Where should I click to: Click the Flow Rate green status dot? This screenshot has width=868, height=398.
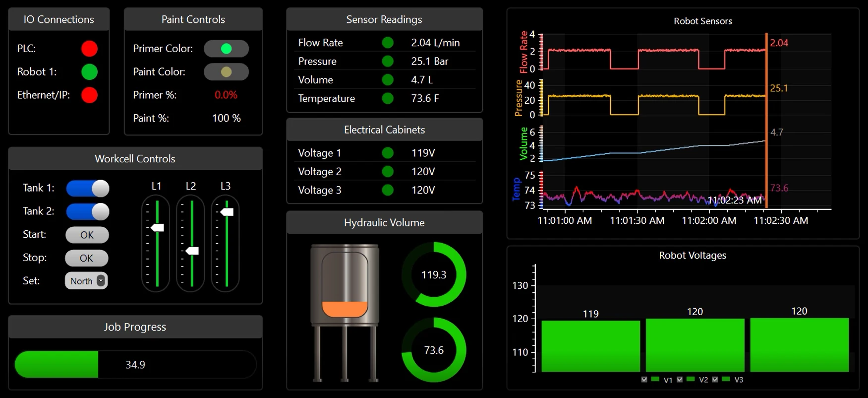388,43
